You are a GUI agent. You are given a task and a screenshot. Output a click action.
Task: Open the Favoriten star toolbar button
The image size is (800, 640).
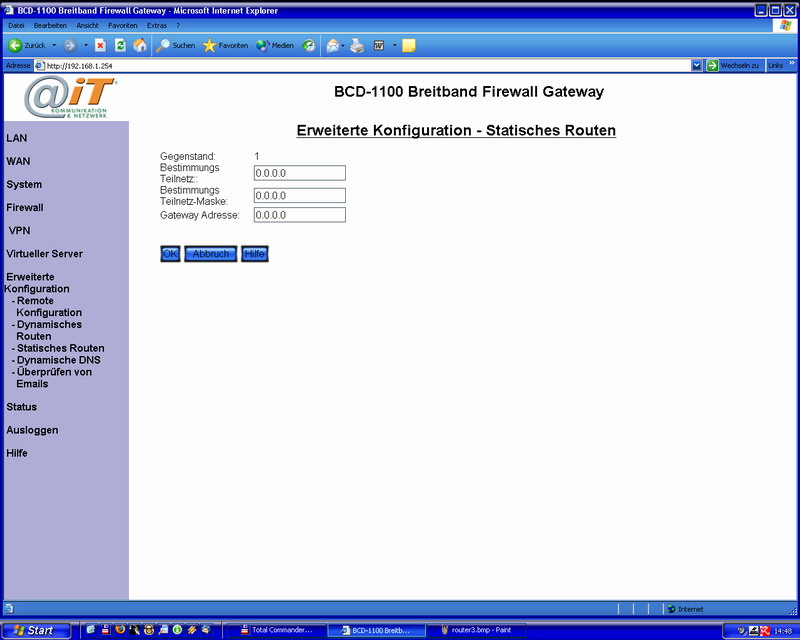(x=226, y=45)
